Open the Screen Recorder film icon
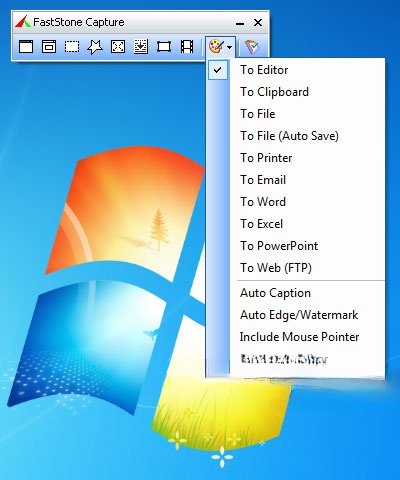400x480 pixels. tap(187, 47)
